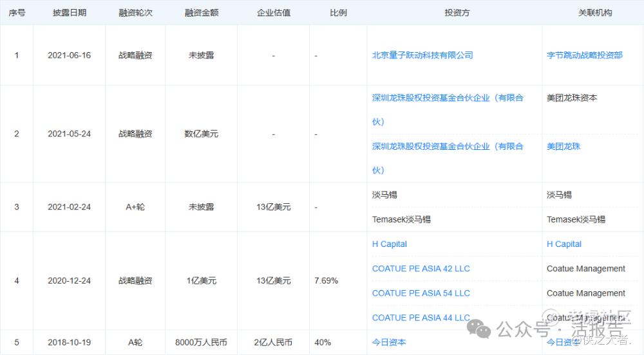The width and height of the screenshot is (644, 355).
Task: Select the date 2021-05-24
Action: pyautogui.click(x=69, y=134)
